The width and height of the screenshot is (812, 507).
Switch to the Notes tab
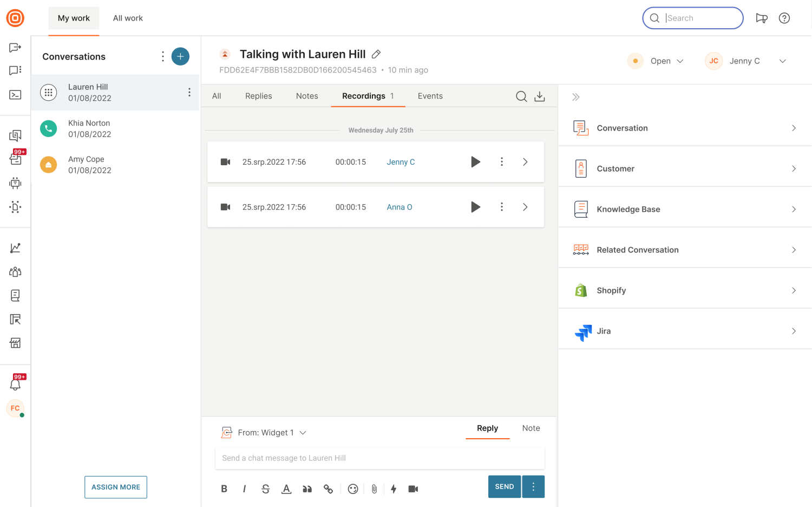[307, 96]
